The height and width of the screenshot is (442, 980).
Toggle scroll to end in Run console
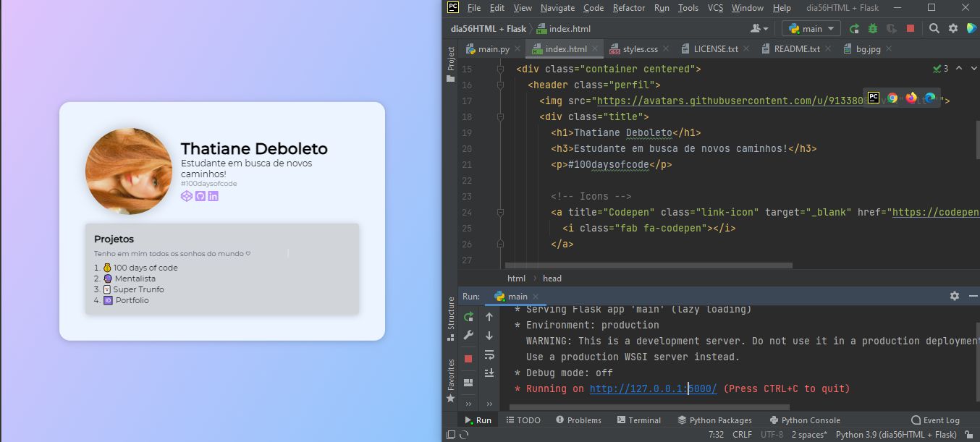(489, 373)
